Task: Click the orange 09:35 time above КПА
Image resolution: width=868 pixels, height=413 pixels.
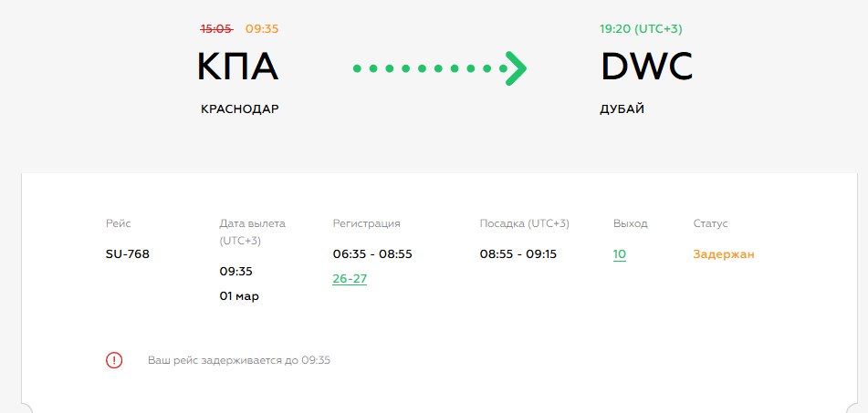Action: point(262,29)
